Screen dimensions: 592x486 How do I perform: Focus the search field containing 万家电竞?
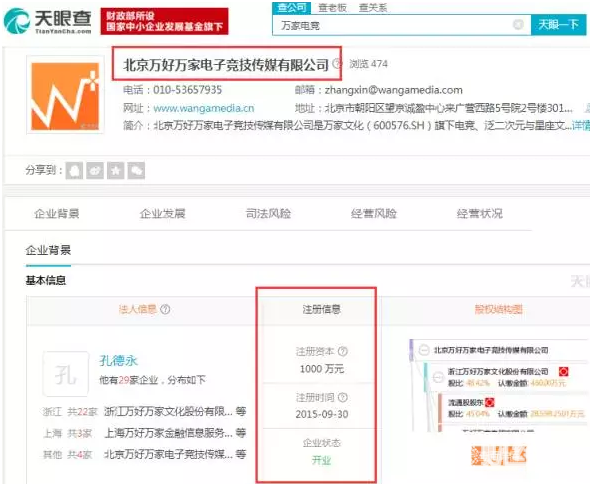[x=401, y=25]
